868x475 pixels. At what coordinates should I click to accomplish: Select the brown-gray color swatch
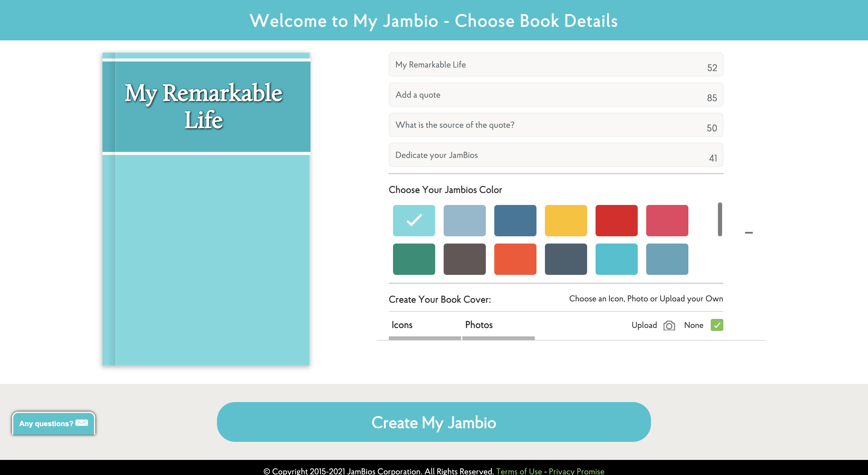464,259
